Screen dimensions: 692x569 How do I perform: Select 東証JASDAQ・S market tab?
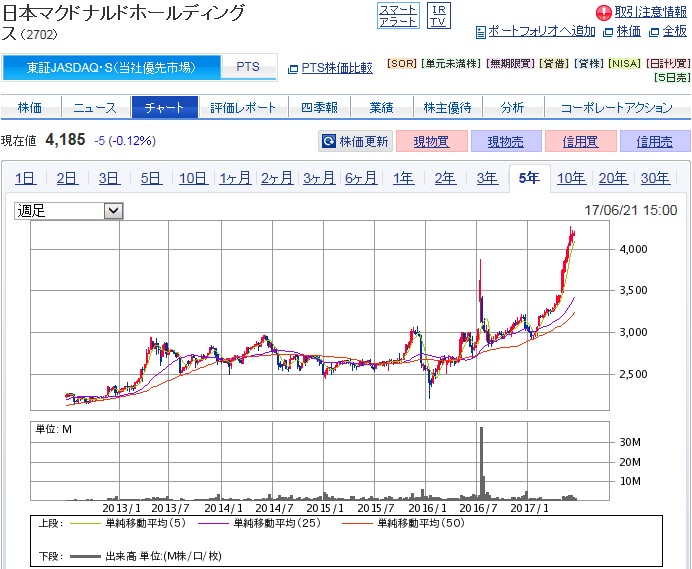pyautogui.click(x=111, y=68)
